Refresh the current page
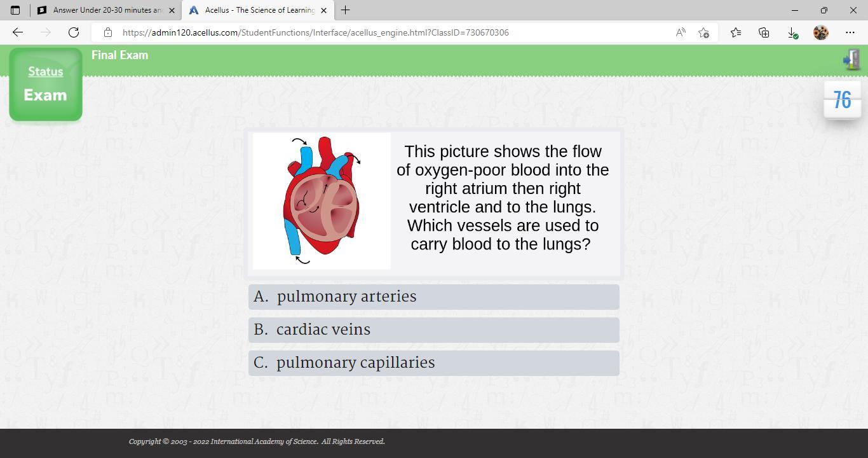868x458 pixels. (x=74, y=32)
